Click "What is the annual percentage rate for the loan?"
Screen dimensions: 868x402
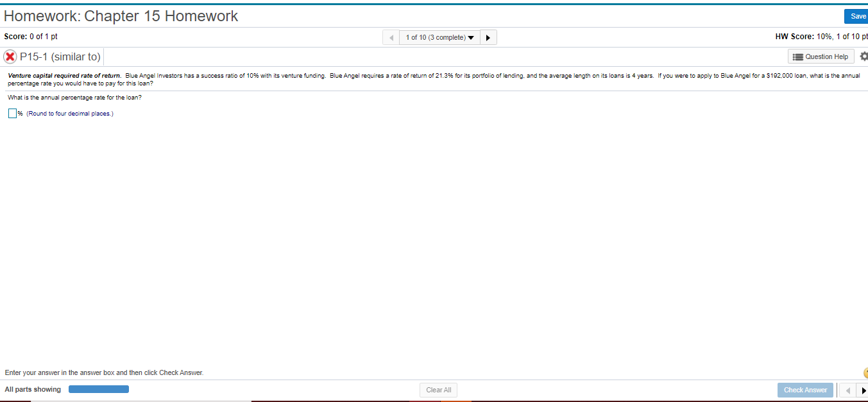coord(74,98)
